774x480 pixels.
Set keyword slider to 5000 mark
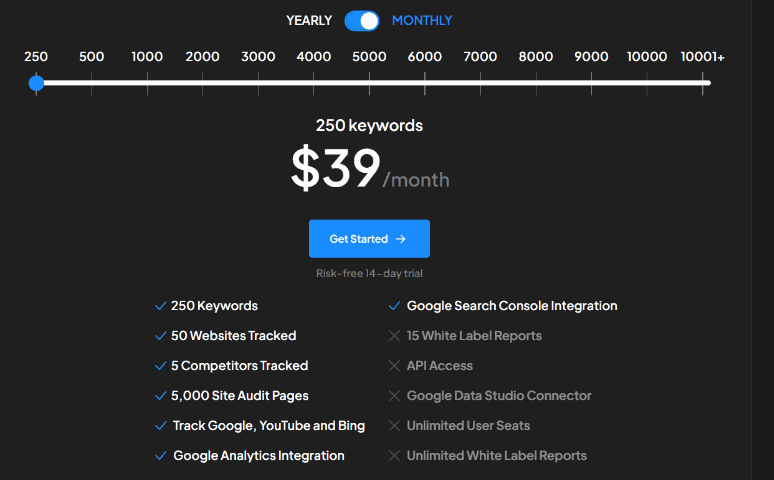tap(369, 83)
